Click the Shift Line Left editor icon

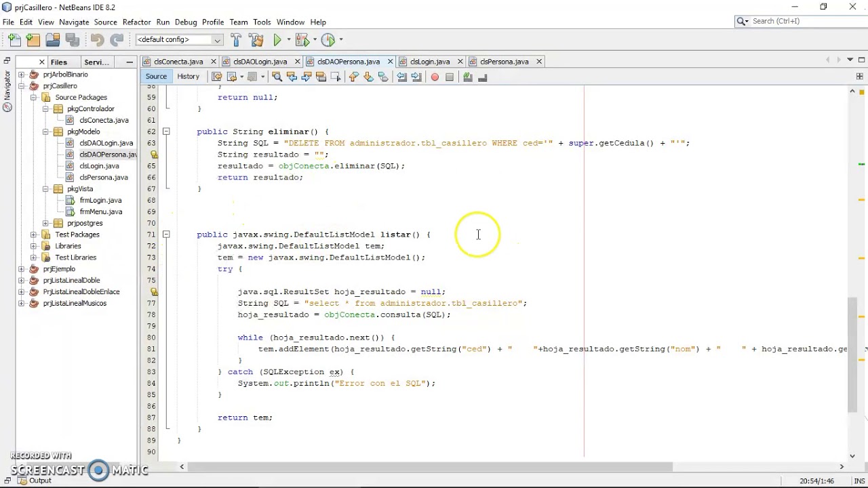pos(401,77)
